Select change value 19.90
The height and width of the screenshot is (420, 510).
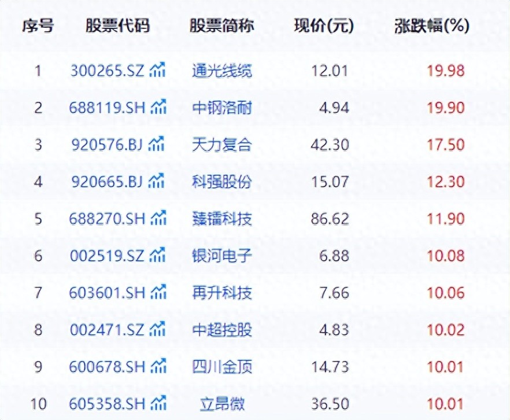pos(445,108)
